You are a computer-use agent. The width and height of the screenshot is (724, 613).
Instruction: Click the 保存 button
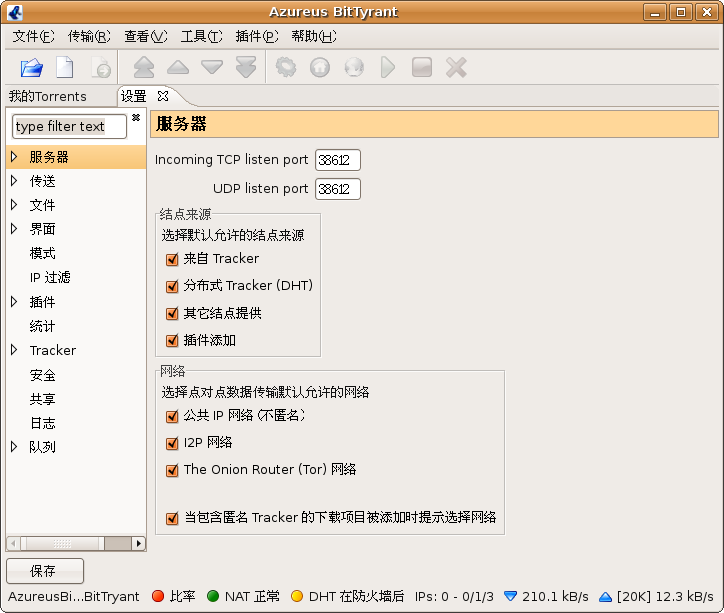[x=45, y=571]
